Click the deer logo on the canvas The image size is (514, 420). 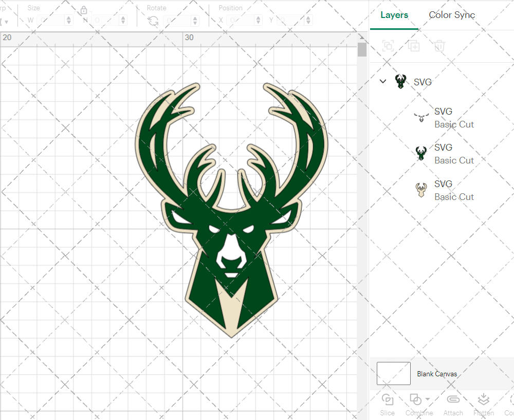[x=231, y=210]
